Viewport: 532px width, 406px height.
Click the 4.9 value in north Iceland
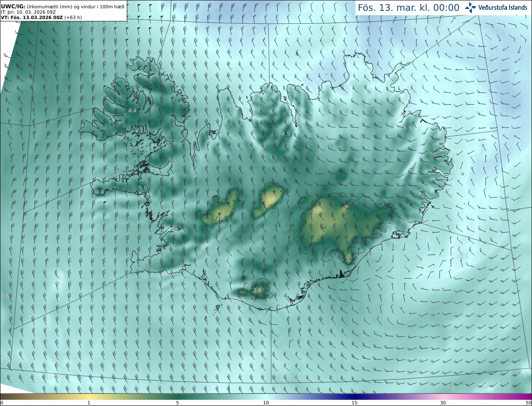286,134
